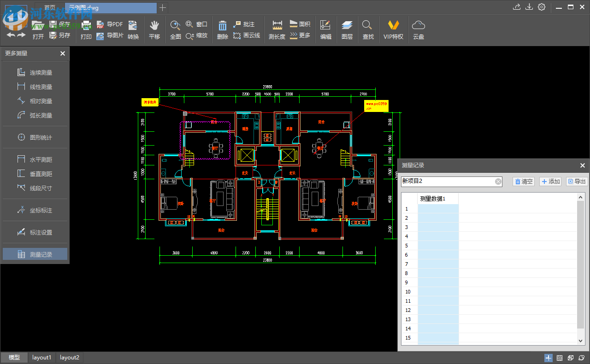This screenshot has width=590, height=364.
Task: Click the 全图 fit-to-view icon
Action: click(175, 29)
